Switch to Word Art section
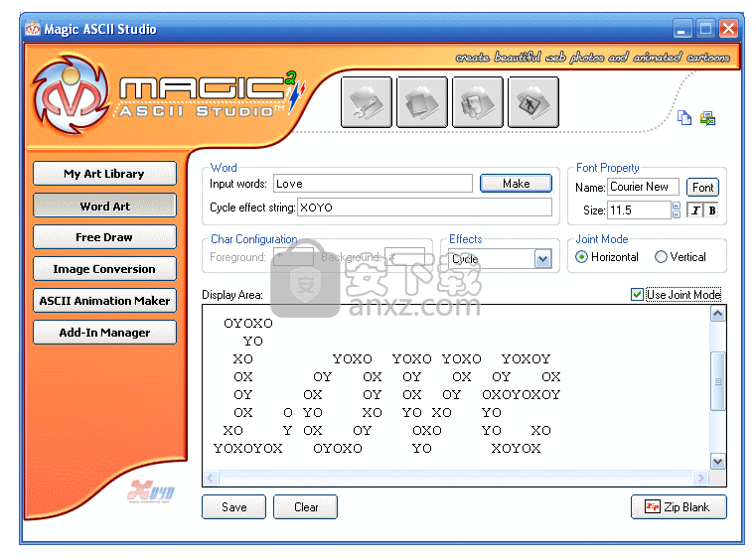Viewport: 756px width, 559px height. click(x=104, y=206)
